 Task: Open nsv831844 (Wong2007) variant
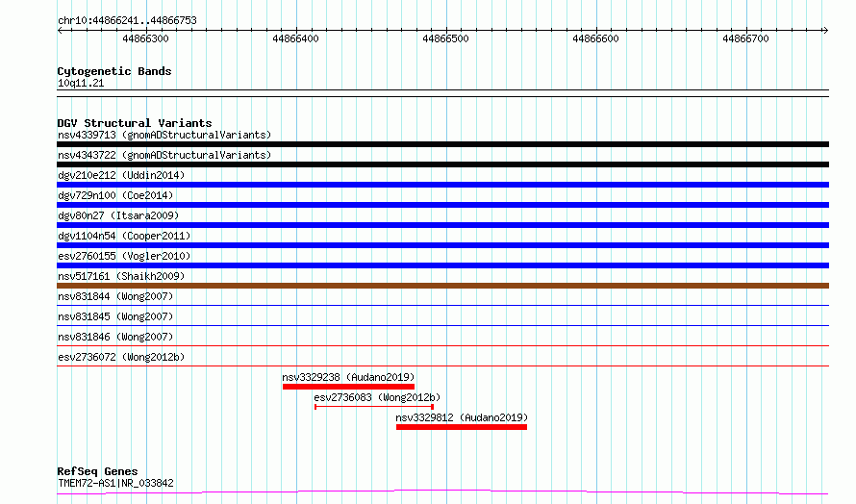[115, 296]
